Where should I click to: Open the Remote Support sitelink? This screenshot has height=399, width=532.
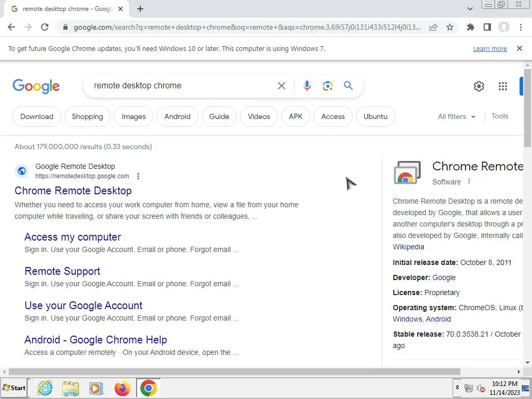62,271
